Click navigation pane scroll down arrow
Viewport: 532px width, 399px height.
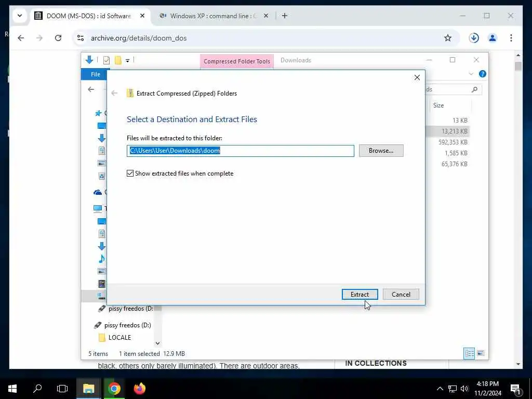157,343
